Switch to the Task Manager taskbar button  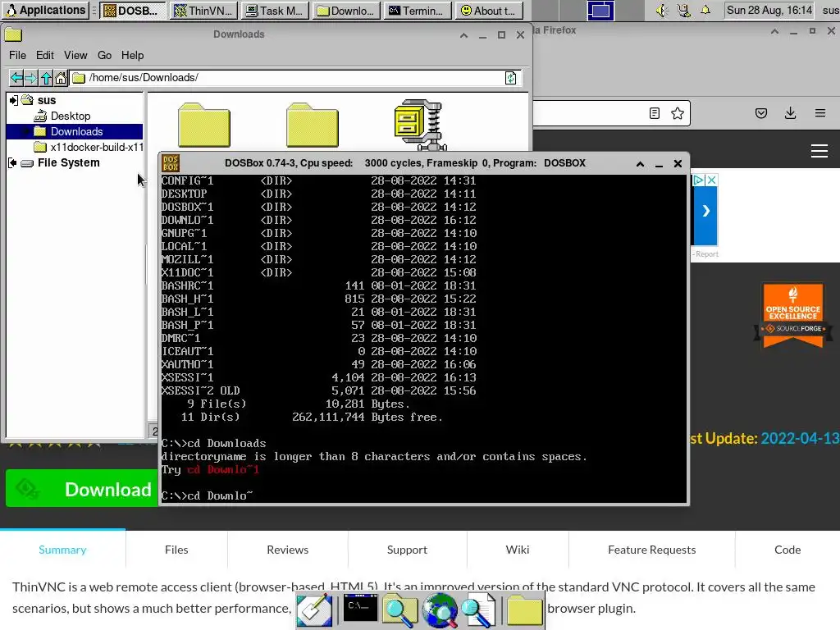(275, 11)
